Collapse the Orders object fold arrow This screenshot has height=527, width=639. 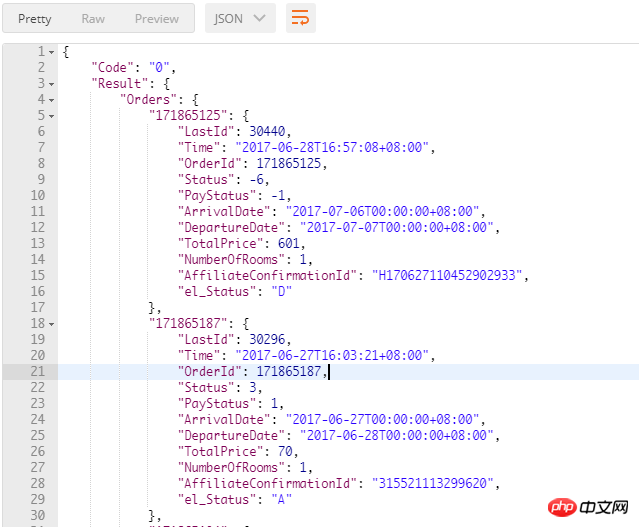(52, 100)
